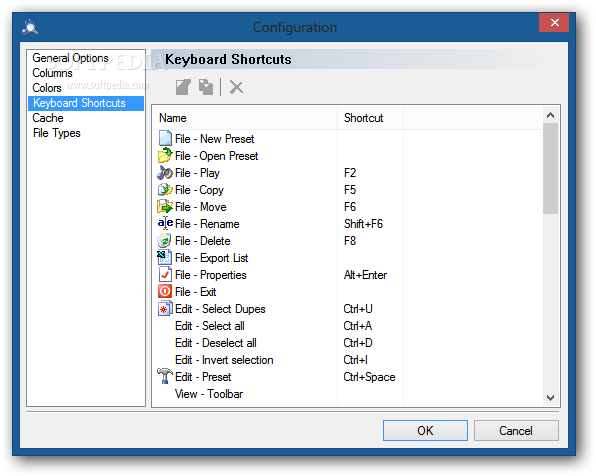The image size is (596, 476).
Task: Select the "Edit - Deselect all" row
Action: (216, 343)
